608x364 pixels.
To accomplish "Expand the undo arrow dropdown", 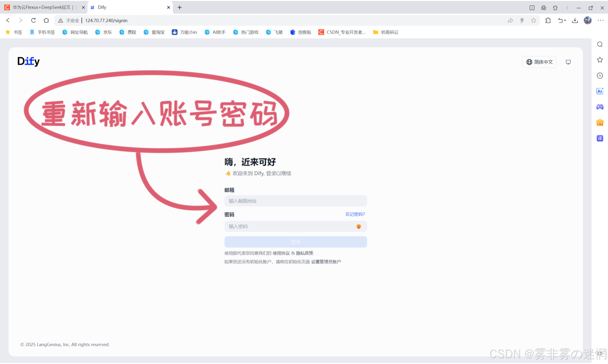I will [565, 20].
